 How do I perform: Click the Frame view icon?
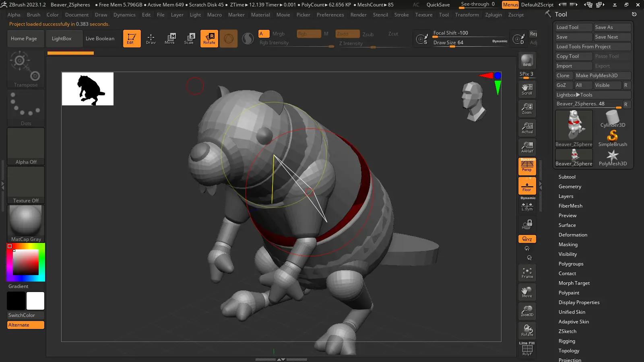(527, 273)
